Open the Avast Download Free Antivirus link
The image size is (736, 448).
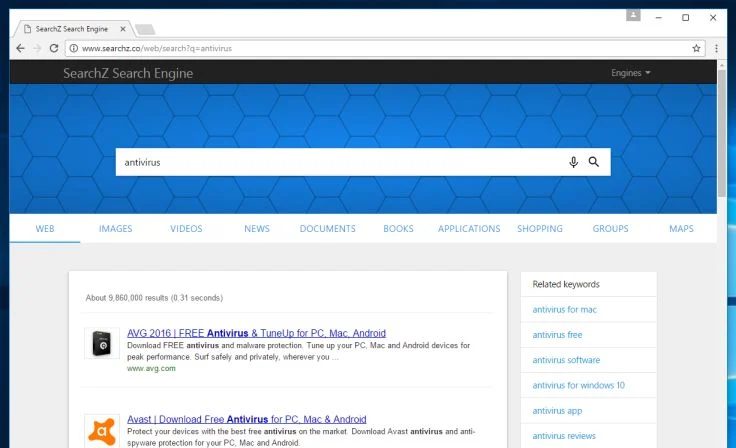click(x=246, y=419)
